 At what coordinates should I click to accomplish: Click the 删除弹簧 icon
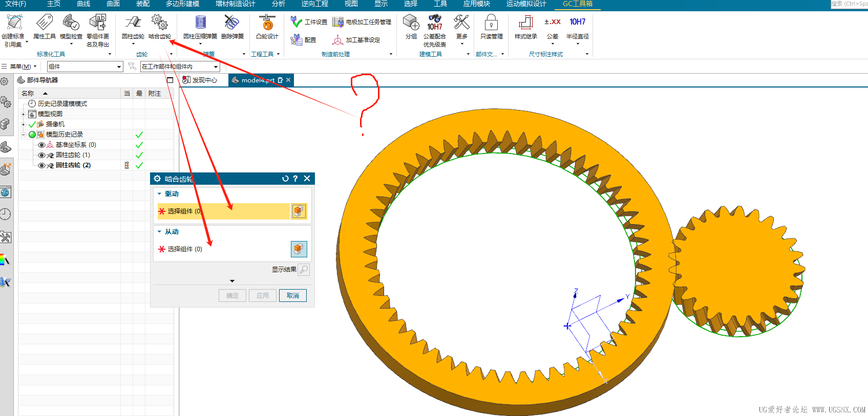[x=232, y=23]
